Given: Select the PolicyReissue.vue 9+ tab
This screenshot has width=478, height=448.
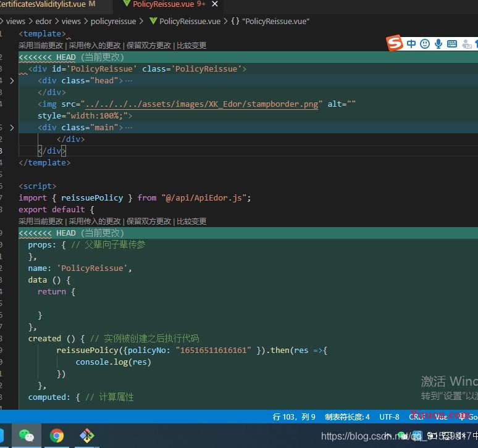Looking at the screenshot, I should (x=169, y=4).
